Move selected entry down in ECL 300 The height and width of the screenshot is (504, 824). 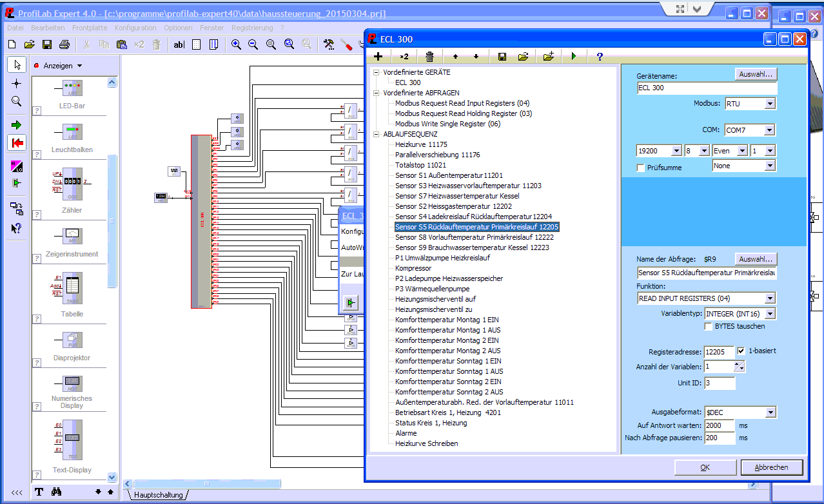click(476, 57)
